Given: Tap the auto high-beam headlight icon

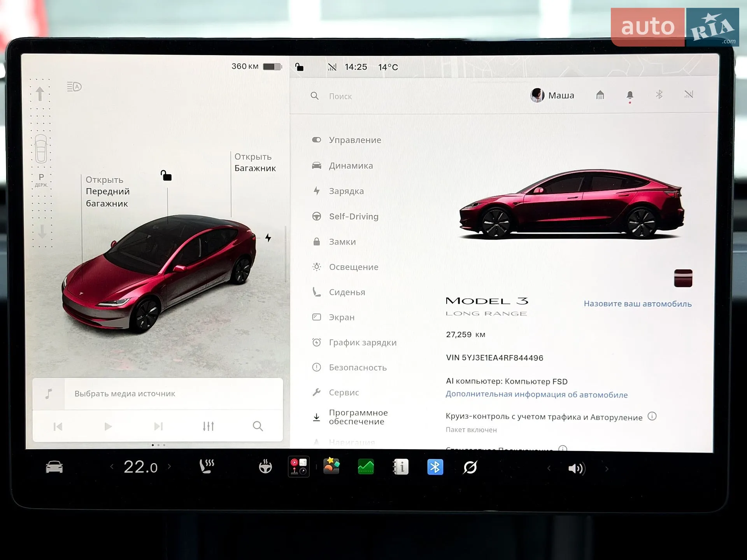Looking at the screenshot, I should (74, 86).
